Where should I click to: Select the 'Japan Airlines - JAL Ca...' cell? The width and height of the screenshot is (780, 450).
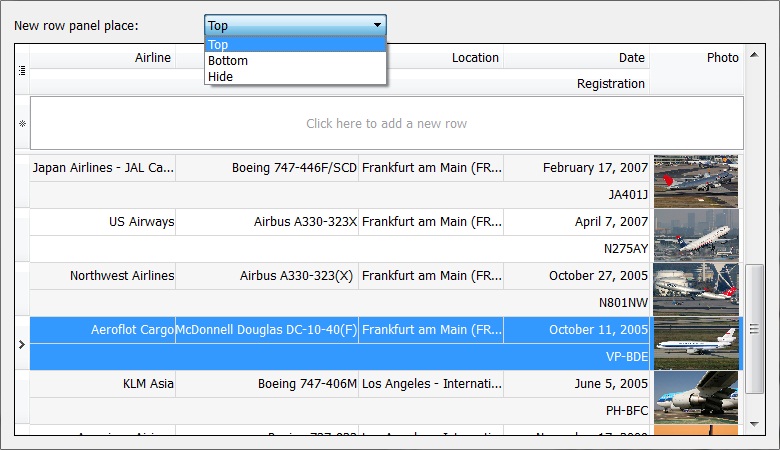click(x=102, y=168)
